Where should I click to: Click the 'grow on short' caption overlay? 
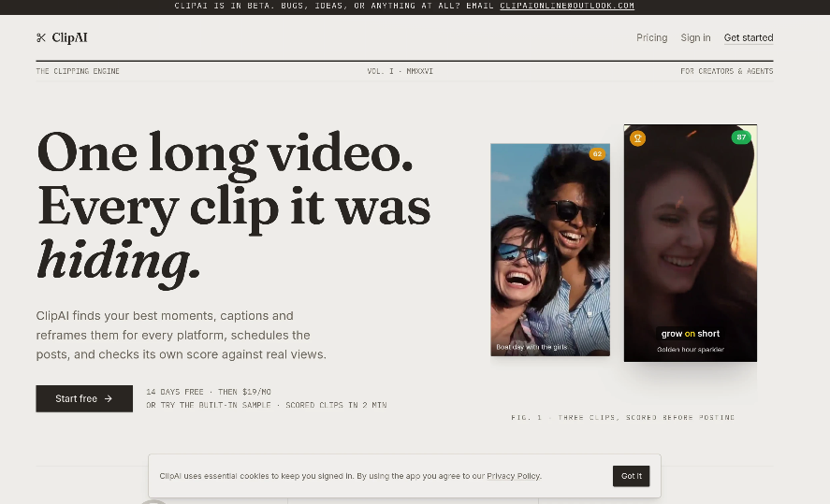(691, 334)
